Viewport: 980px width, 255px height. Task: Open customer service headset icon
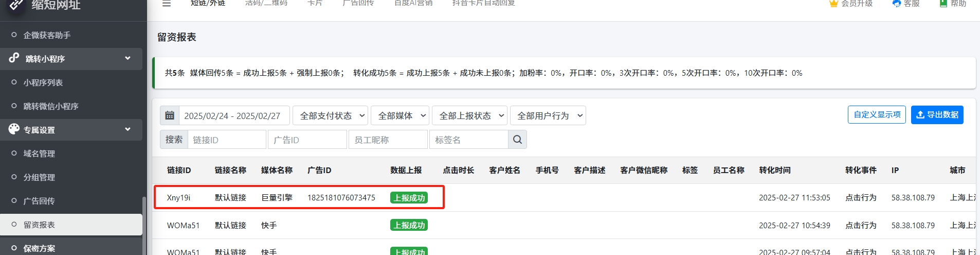(897, 4)
